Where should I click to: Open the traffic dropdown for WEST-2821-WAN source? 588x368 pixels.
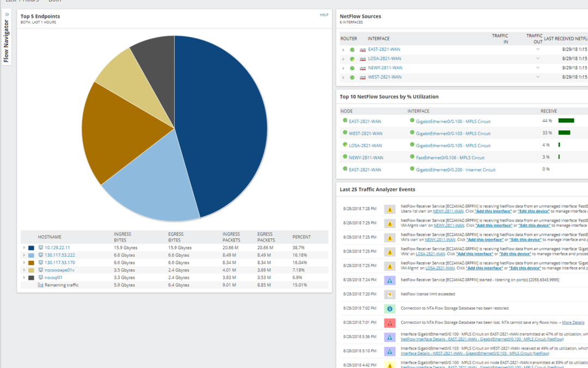pyautogui.click(x=538, y=77)
